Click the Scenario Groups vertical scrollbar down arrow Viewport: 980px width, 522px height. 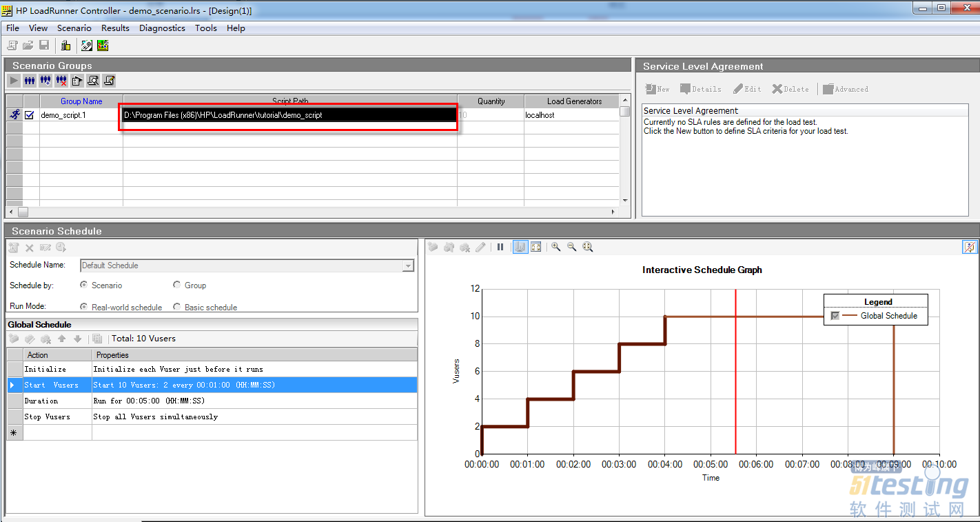pos(625,201)
